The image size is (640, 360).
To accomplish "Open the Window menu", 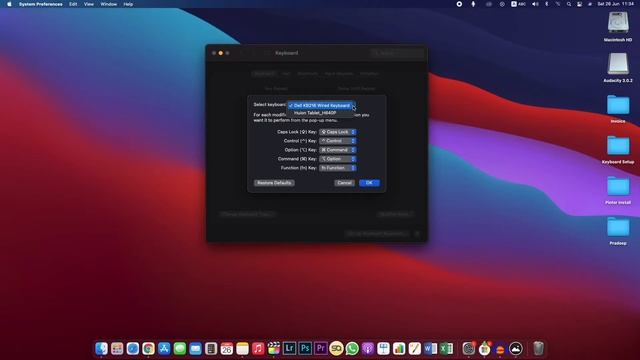I will click(x=109, y=4).
